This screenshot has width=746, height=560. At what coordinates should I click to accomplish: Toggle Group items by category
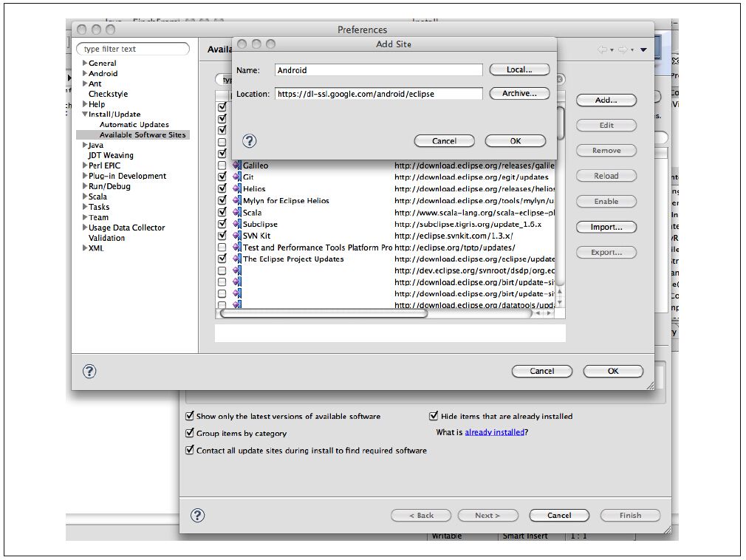coord(189,433)
